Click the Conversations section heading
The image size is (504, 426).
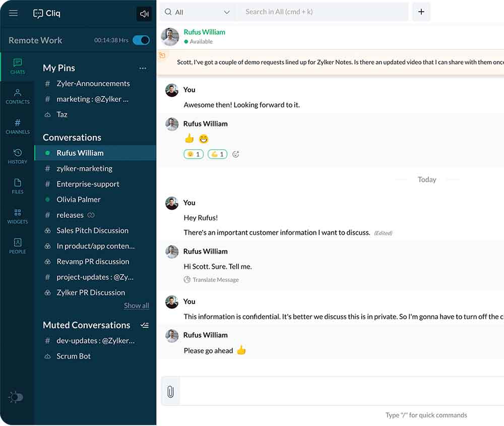coord(72,138)
